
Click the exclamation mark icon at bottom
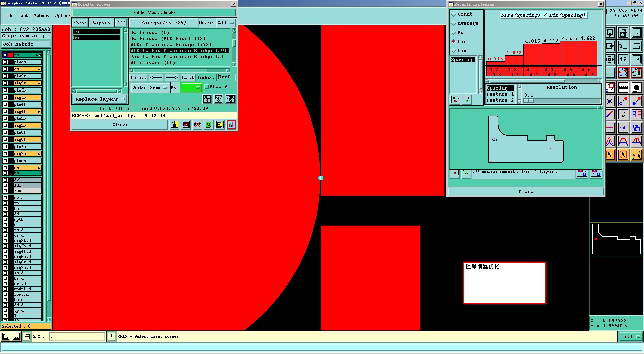click(x=111, y=336)
